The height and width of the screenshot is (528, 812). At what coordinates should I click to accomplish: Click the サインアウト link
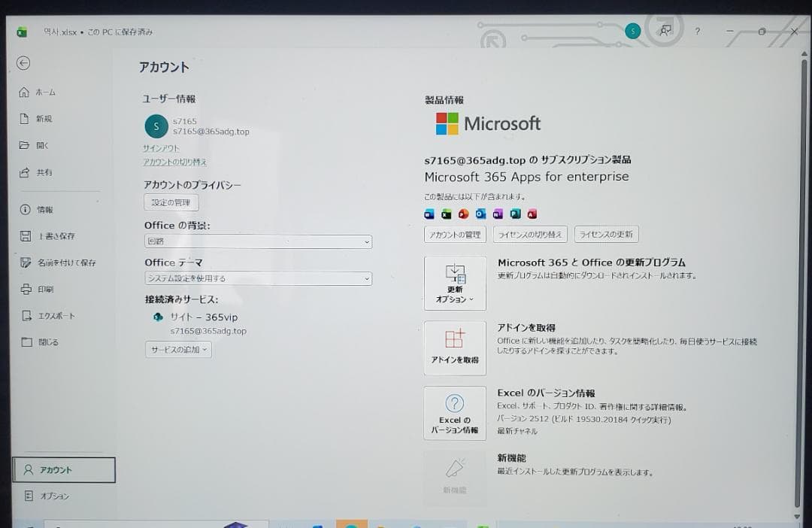pos(161,148)
